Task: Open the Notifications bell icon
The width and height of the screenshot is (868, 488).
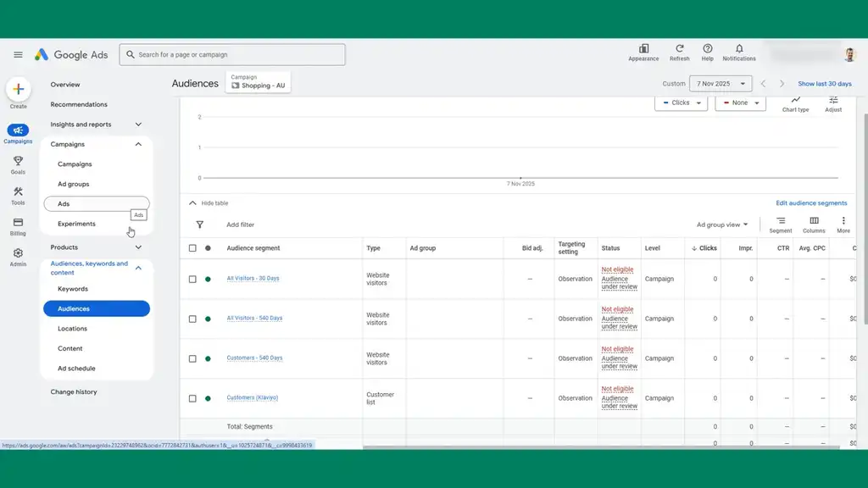Action: [739, 49]
